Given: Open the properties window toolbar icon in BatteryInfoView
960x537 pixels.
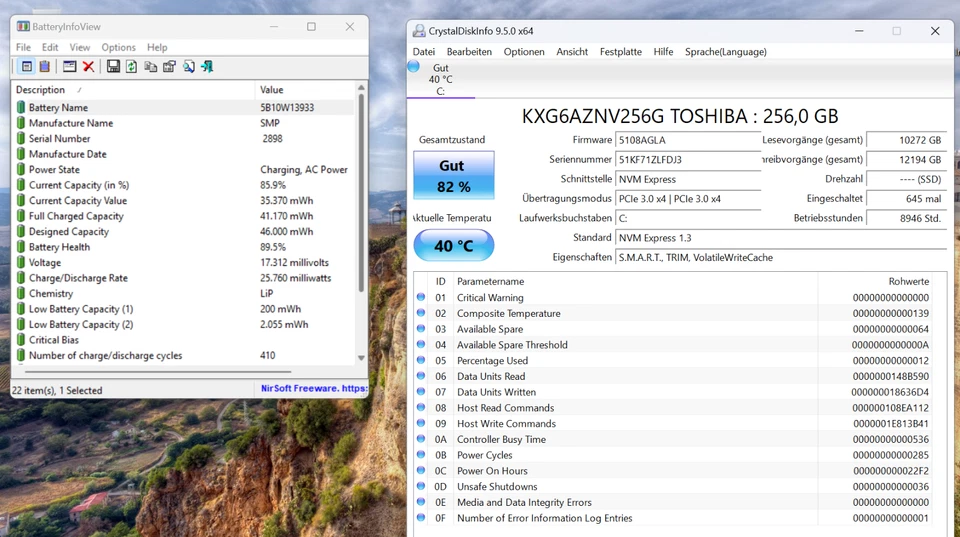Looking at the screenshot, I should [x=70, y=67].
